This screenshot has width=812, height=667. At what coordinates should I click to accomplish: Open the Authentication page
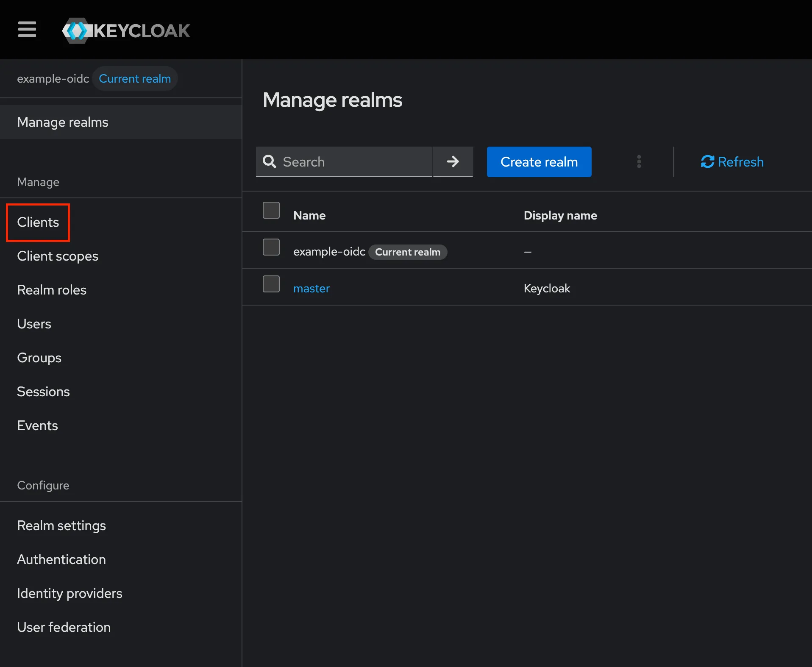pyautogui.click(x=61, y=559)
